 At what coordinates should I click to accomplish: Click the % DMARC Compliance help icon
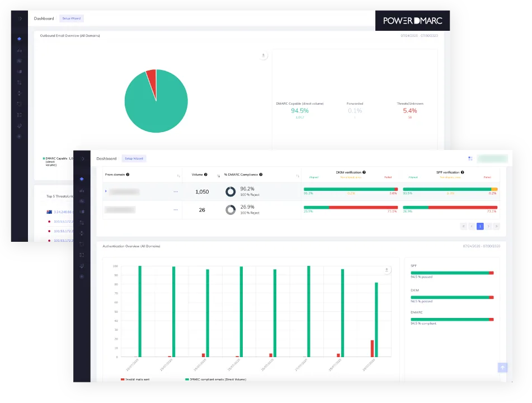[261, 175]
